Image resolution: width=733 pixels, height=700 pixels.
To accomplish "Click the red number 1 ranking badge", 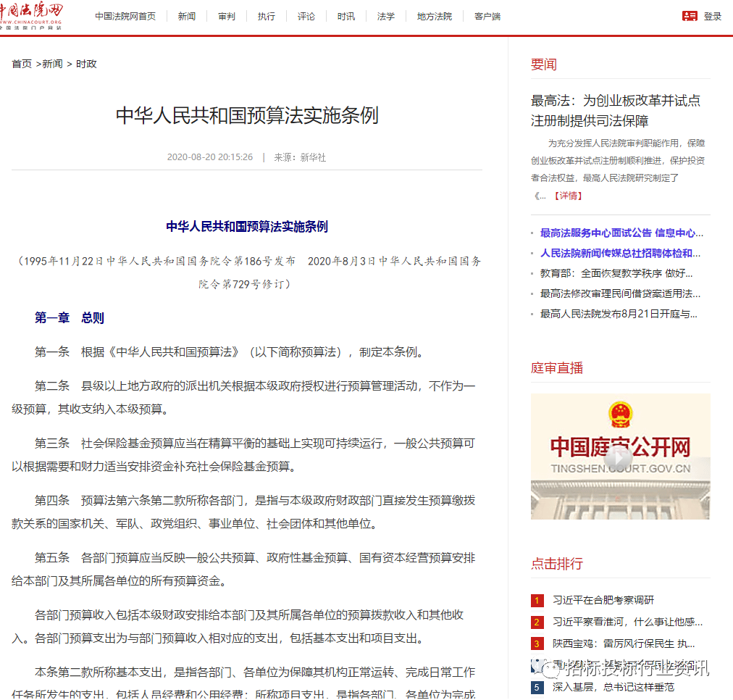I will click(x=537, y=600).
